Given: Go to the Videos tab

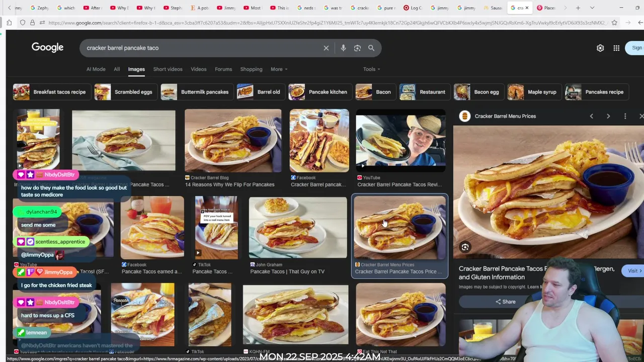Looking at the screenshot, I should [x=198, y=69].
